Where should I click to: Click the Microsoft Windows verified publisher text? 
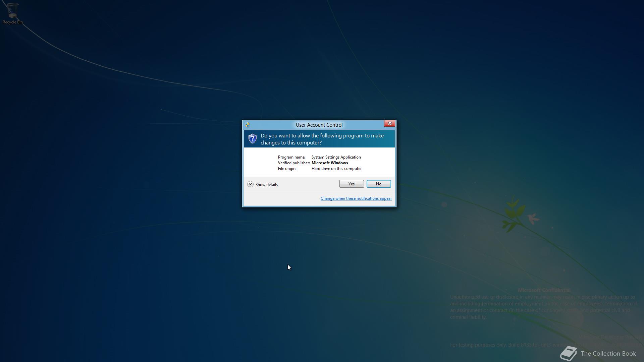tap(329, 163)
